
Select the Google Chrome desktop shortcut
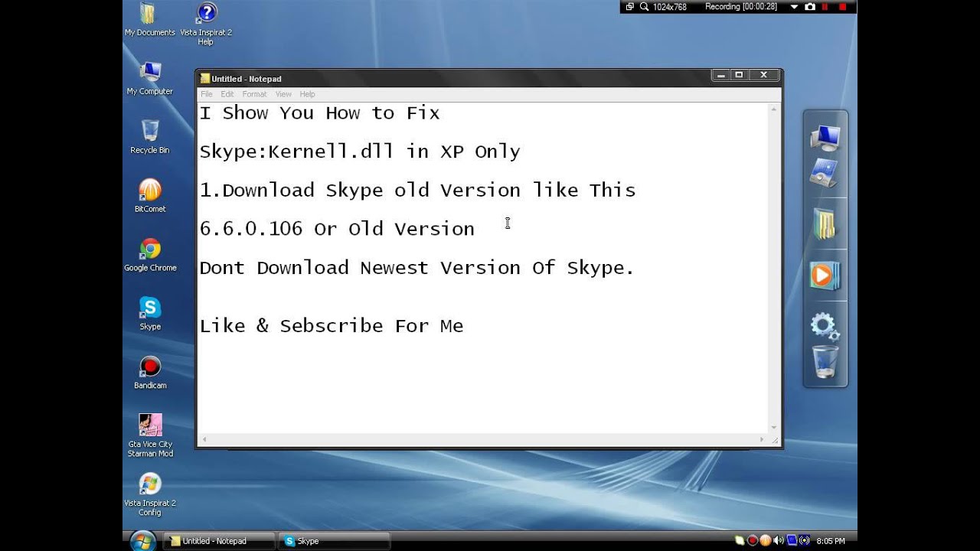point(150,255)
